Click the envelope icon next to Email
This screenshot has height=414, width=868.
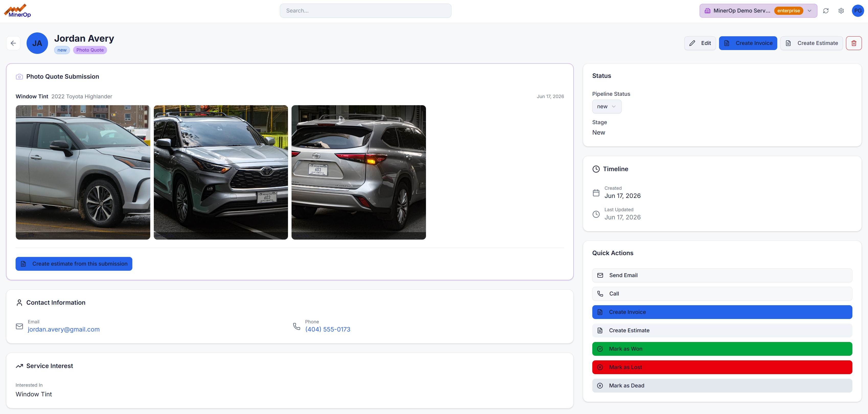coord(19,326)
